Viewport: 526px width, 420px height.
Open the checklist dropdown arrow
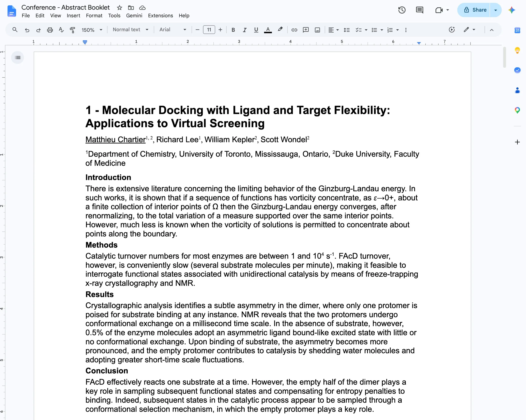366,30
